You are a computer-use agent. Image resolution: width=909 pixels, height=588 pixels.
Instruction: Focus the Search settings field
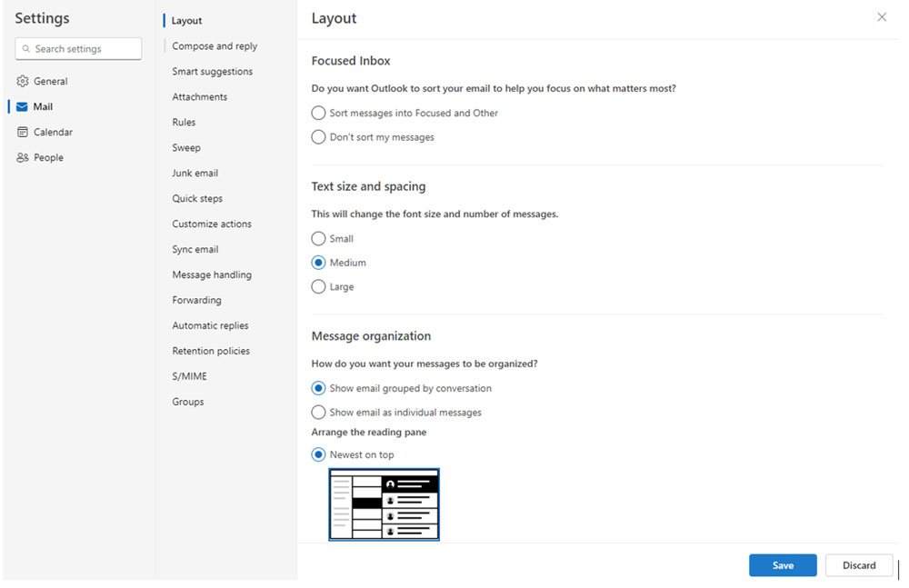tap(78, 49)
